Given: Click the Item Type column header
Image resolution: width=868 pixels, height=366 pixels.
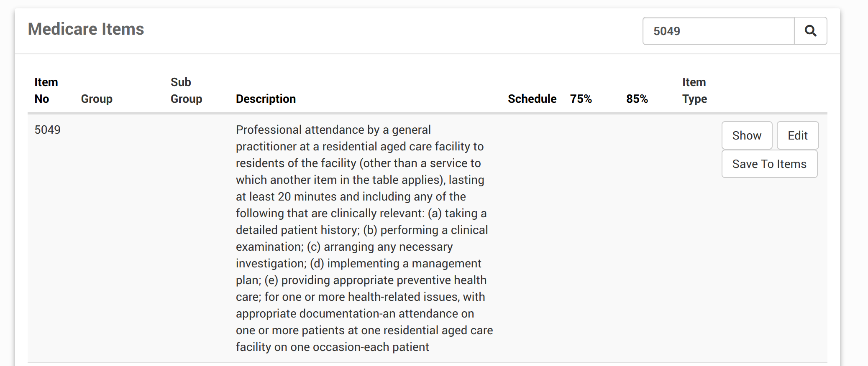Looking at the screenshot, I should click(694, 90).
